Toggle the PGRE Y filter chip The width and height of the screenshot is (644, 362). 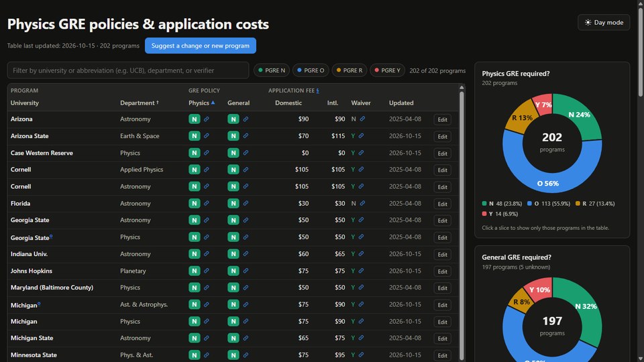[x=387, y=70]
